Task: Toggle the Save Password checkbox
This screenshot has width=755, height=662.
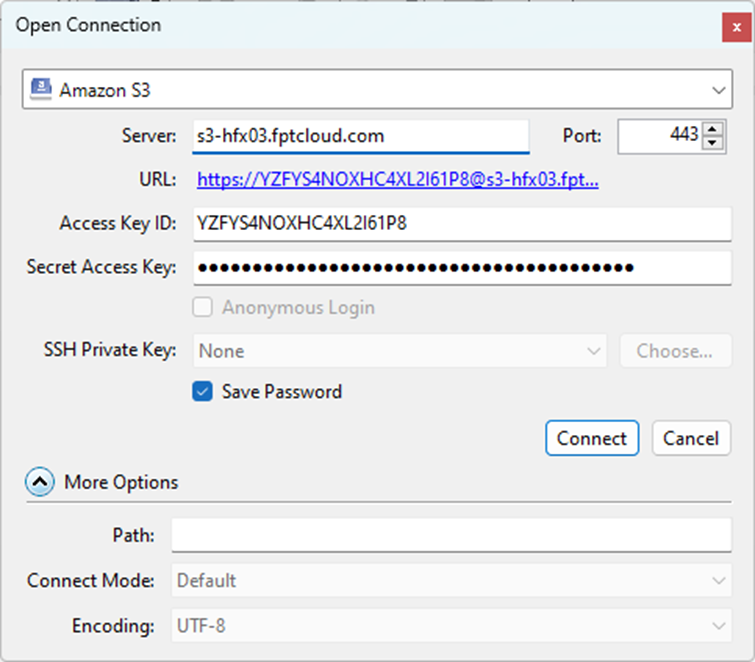Action: pos(203,392)
